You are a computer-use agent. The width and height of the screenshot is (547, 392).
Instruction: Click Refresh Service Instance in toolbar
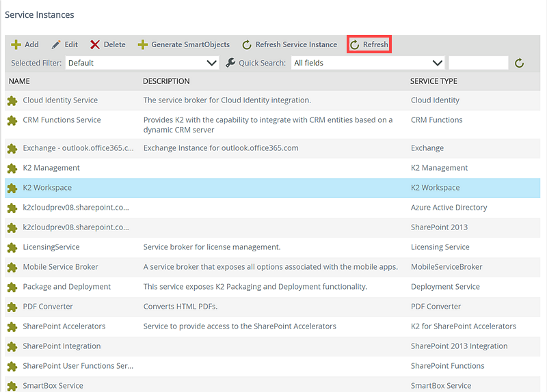coord(289,44)
